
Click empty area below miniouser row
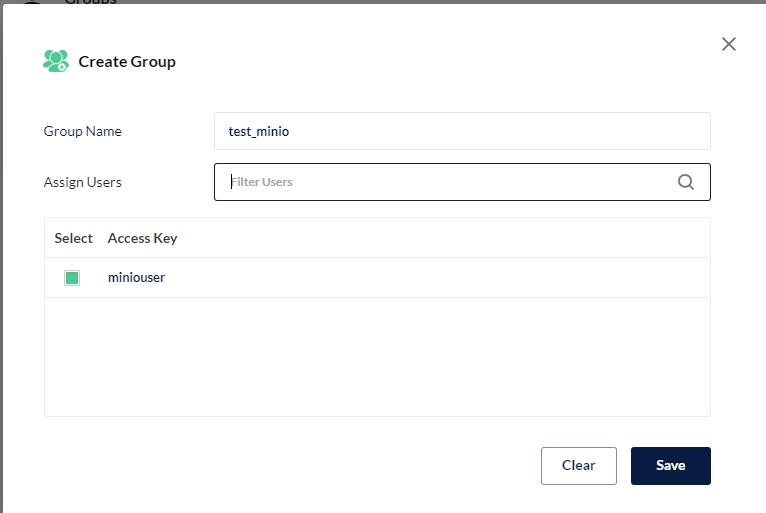click(x=377, y=356)
